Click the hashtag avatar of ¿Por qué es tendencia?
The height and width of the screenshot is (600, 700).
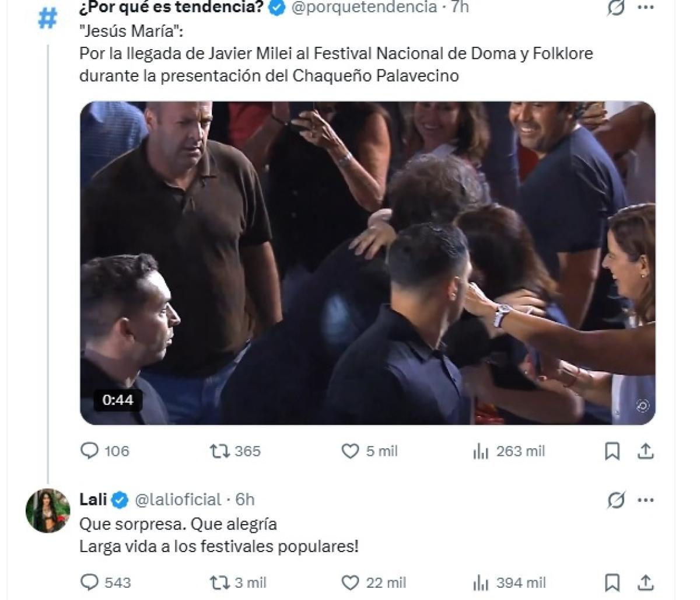[x=47, y=18]
